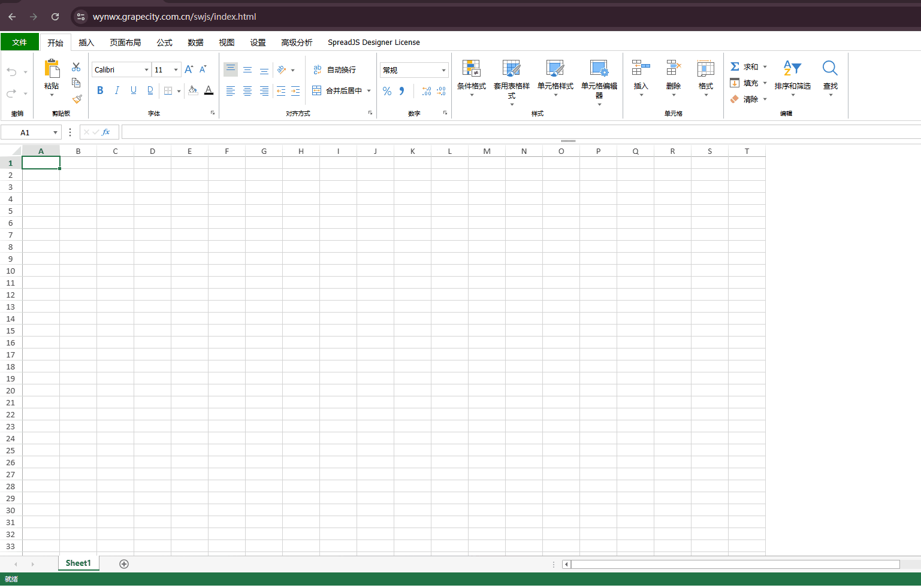Toggle Italic formatting
This screenshot has height=588, width=921.
117,90
